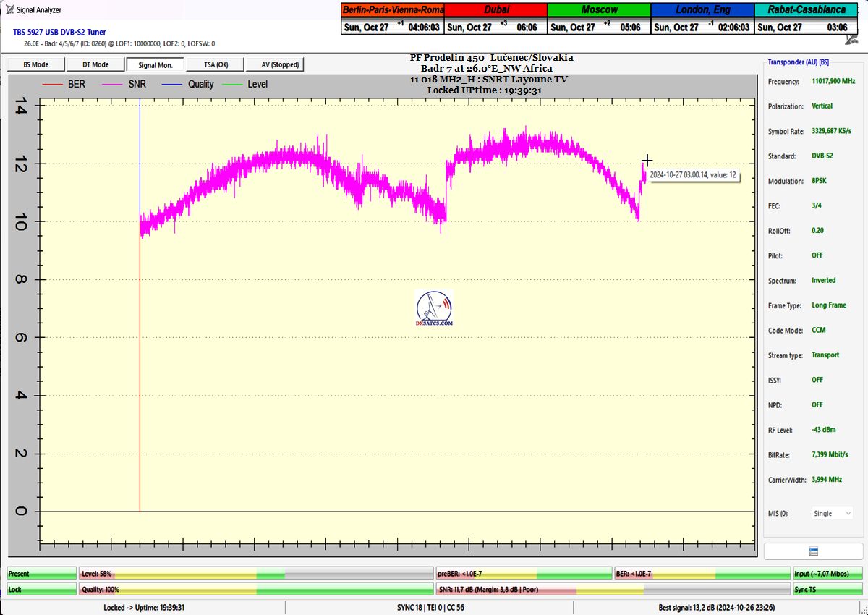Open the MIS Single dropdown
This screenshot has width=868, height=615.
[x=833, y=513]
